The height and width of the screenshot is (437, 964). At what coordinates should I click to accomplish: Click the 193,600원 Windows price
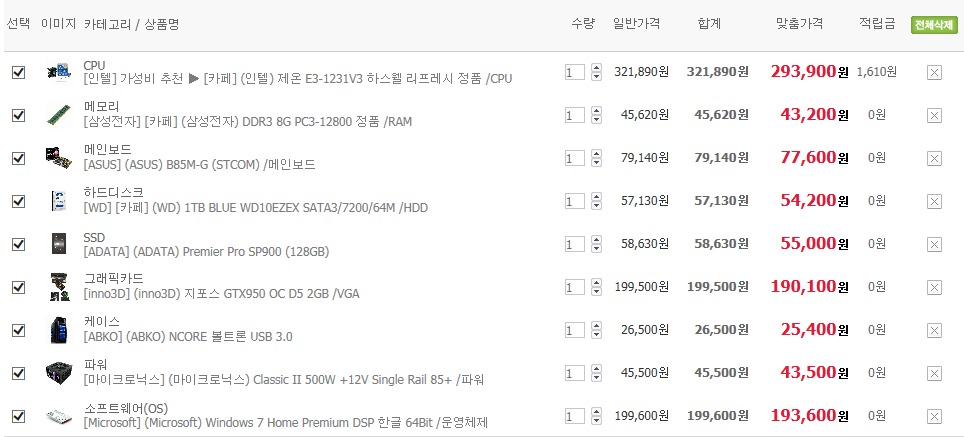pyautogui.click(x=809, y=415)
